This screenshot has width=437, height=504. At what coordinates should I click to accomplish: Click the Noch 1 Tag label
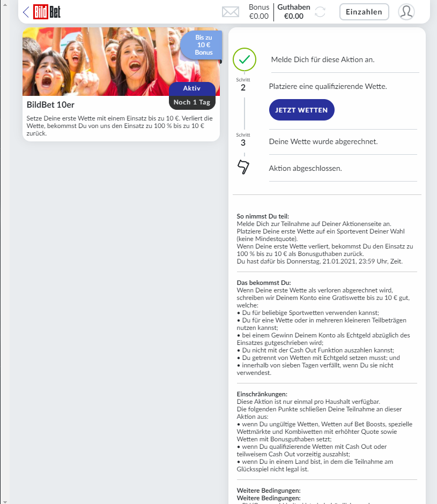click(192, 102)
